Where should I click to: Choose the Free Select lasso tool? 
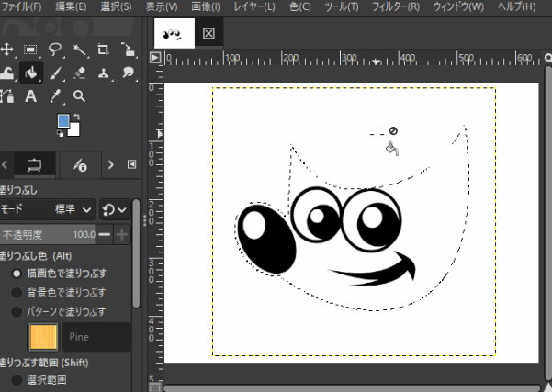click(x=55, y=50)
